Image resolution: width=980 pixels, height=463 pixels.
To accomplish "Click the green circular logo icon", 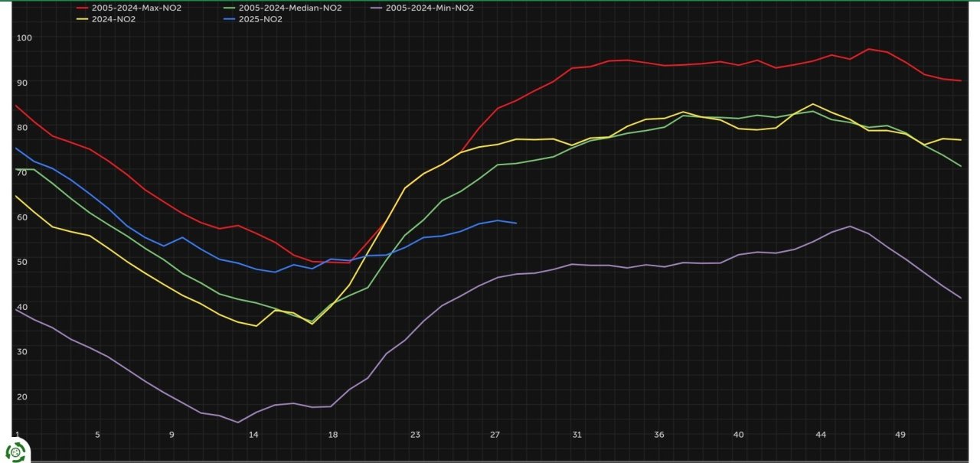I will pos(15,452).
